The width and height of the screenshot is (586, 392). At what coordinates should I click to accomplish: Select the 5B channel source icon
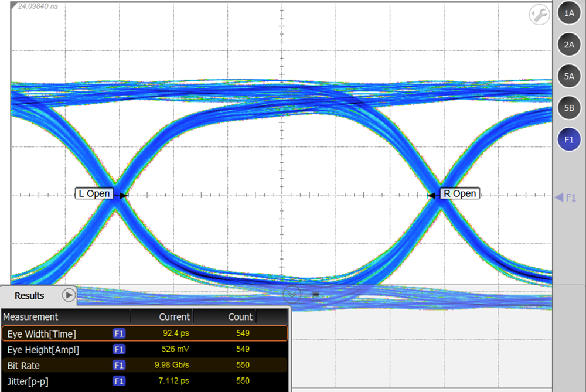click(x=569, y=108)
